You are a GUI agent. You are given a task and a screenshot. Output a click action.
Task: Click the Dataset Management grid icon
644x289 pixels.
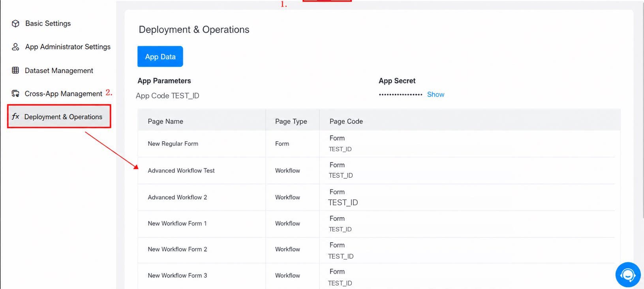[15, 70]
